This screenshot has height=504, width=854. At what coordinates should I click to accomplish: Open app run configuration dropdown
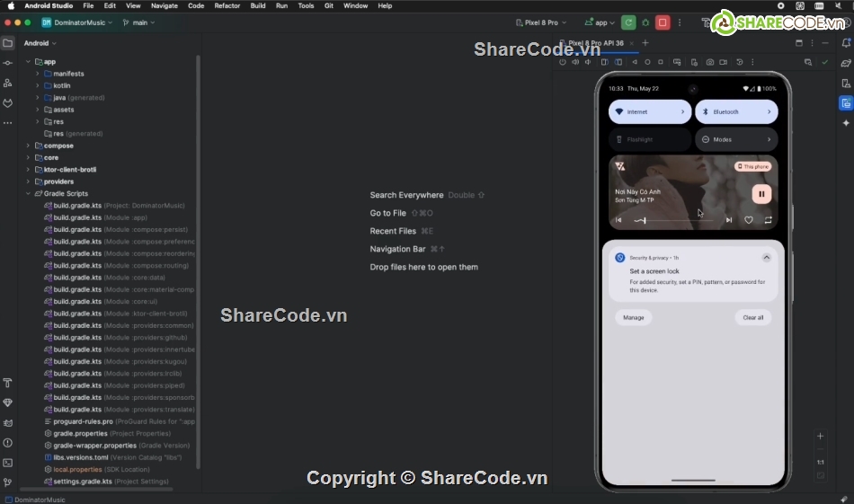click(x=600, y=22)
